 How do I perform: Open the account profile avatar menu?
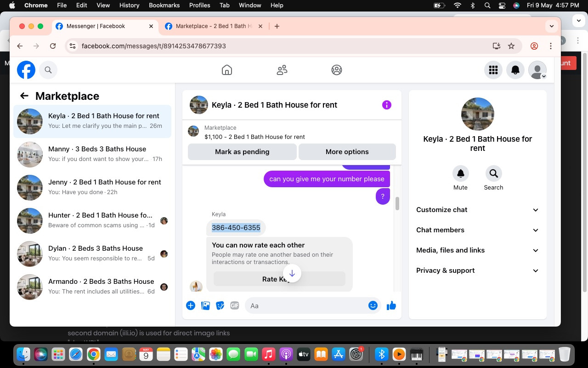[x=537, y=70]
